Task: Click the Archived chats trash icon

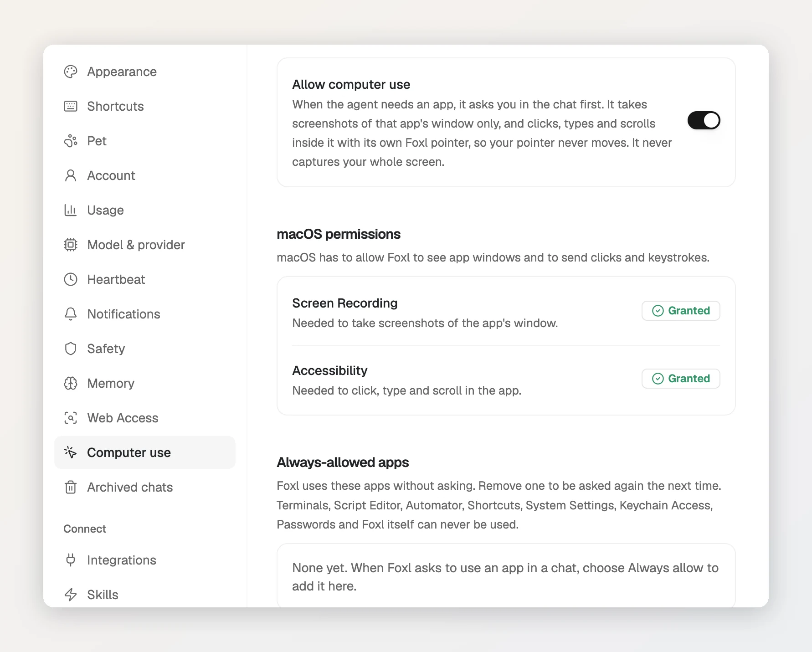Action: tap(71, 487)
